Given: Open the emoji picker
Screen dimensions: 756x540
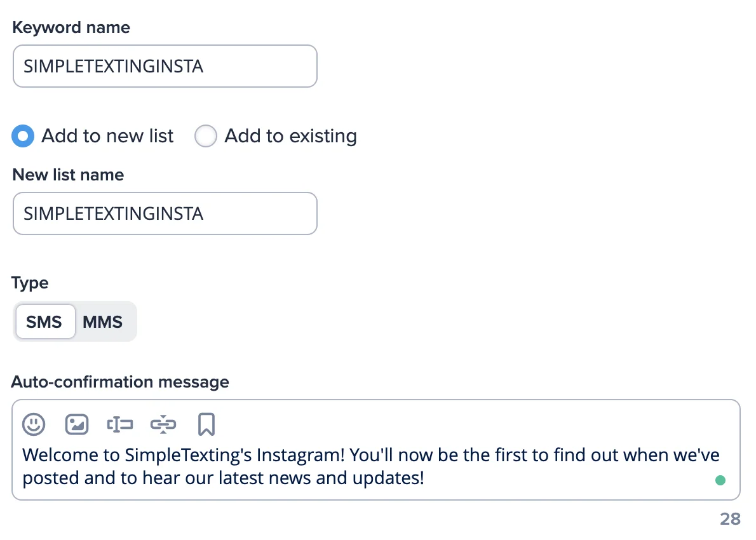Looking at the screenshot, I should tap(34, 424).
